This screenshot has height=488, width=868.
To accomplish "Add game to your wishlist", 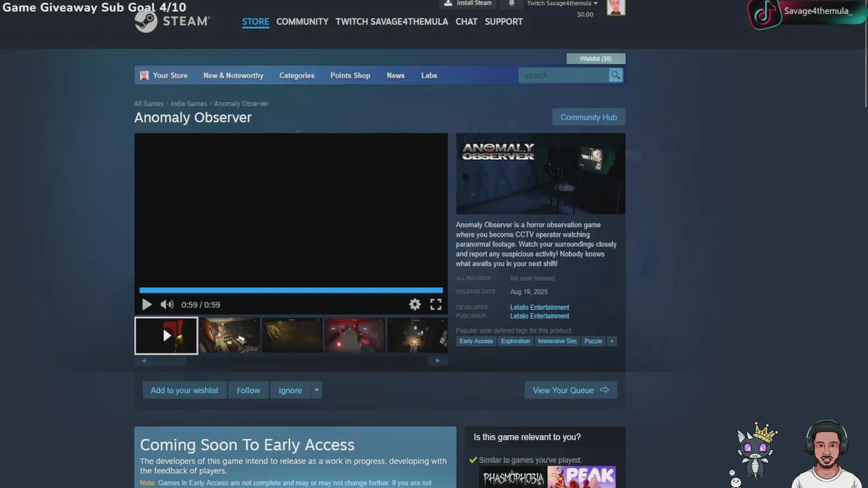I will [184, 390].
